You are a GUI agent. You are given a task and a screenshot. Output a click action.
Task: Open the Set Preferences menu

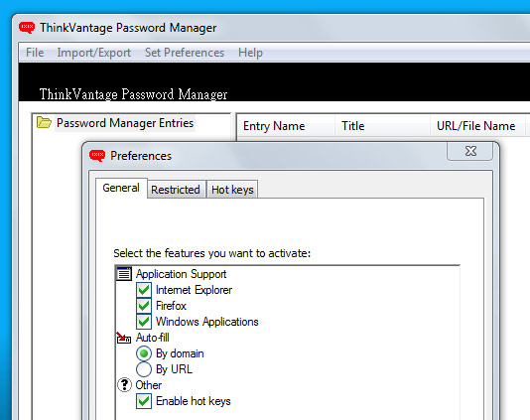185,53
